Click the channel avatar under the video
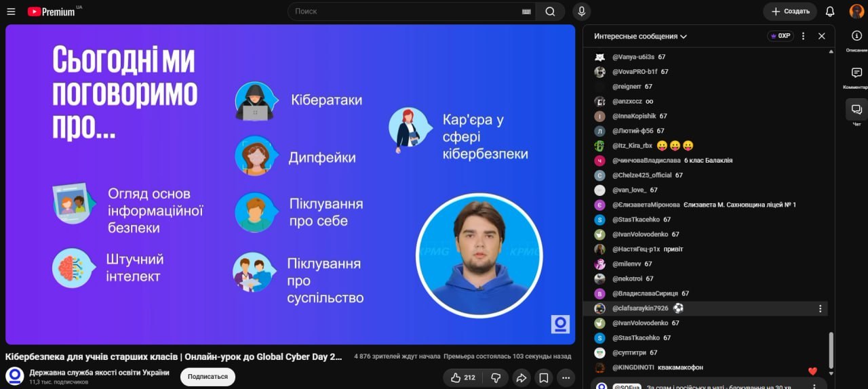The width and height of the screenshot is (868, 389). (15, 377)
